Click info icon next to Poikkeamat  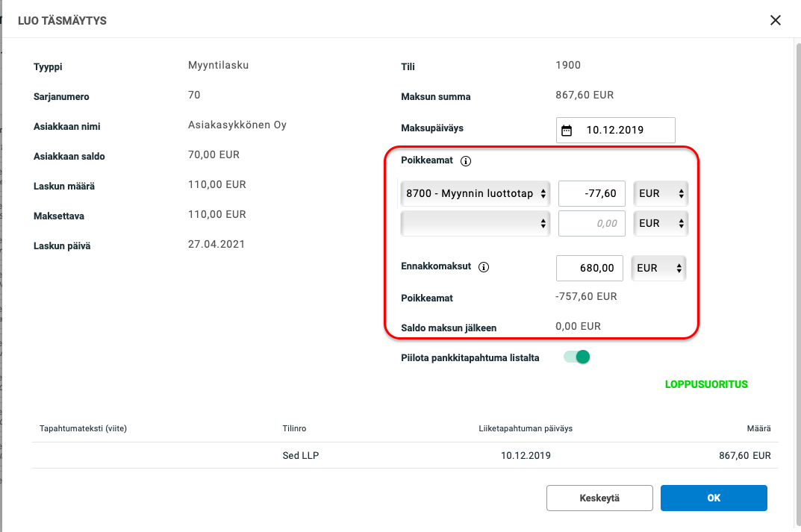coord(466,161)
